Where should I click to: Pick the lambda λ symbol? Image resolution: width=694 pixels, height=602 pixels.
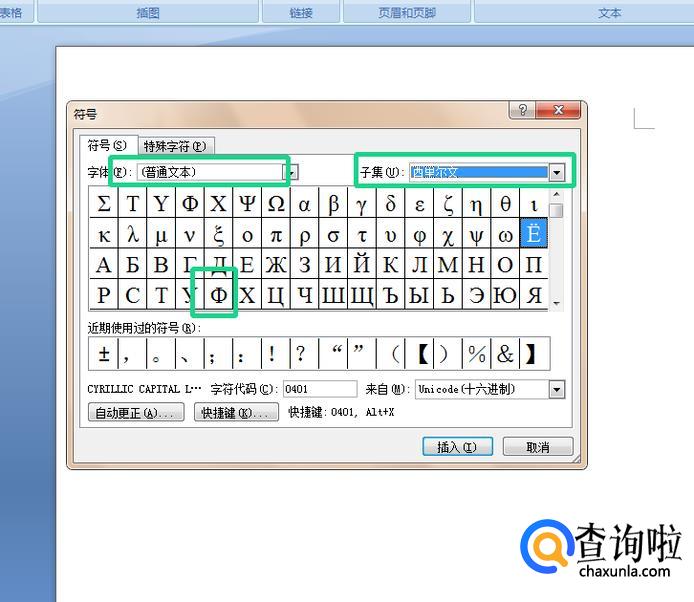(x=132, y=233)
